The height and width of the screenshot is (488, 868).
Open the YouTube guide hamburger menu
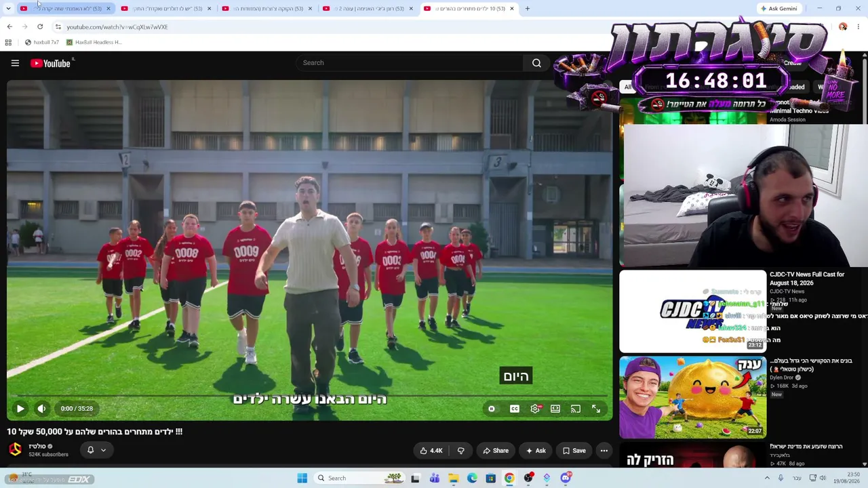15,63
